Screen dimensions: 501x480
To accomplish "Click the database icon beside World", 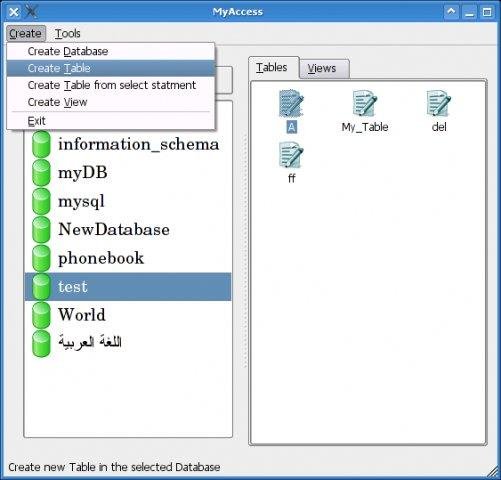I will click(x=41, y=315).
